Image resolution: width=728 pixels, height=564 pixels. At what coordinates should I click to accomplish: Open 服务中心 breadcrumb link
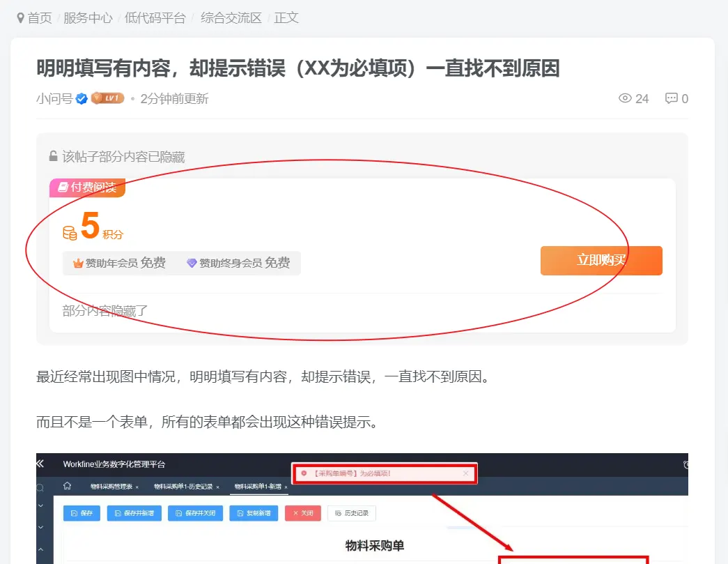pos(88,18)
